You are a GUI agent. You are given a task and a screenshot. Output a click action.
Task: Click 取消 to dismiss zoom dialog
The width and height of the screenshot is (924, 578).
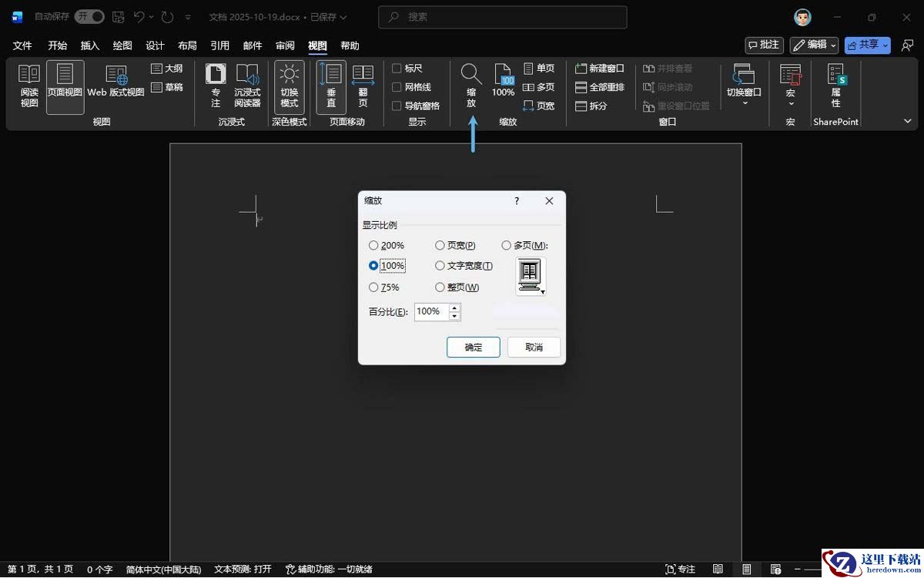pos(534,347)
